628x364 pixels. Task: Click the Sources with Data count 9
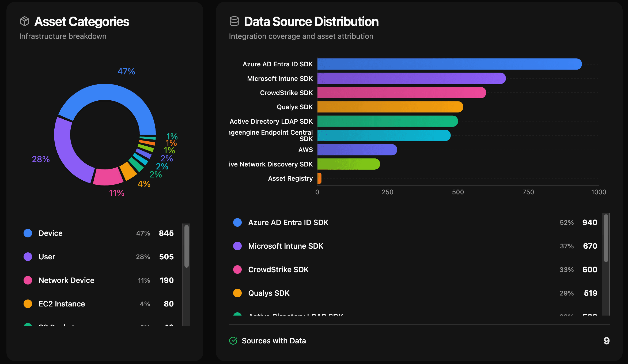(x=607, y=341)
